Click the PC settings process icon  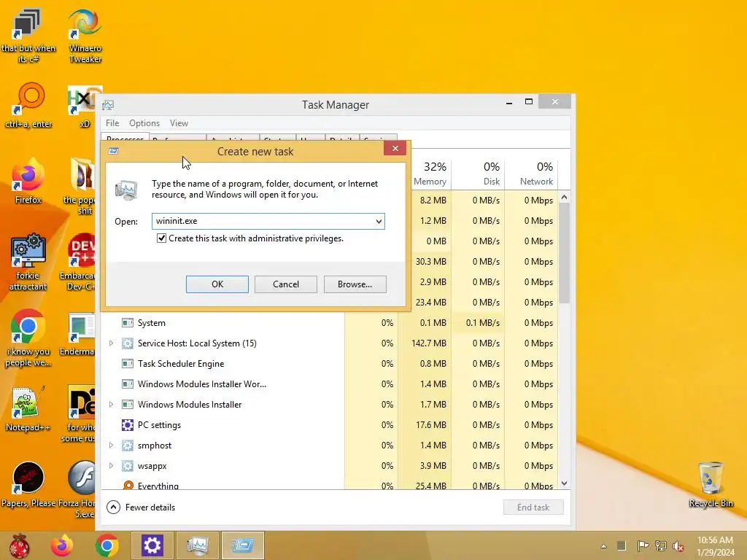(x=127, y=425)
